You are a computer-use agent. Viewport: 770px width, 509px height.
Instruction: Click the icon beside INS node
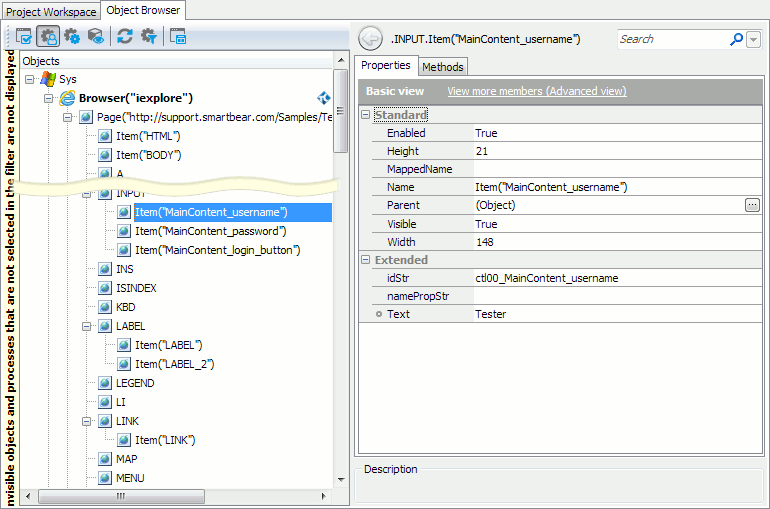click(x=105, y=269)
